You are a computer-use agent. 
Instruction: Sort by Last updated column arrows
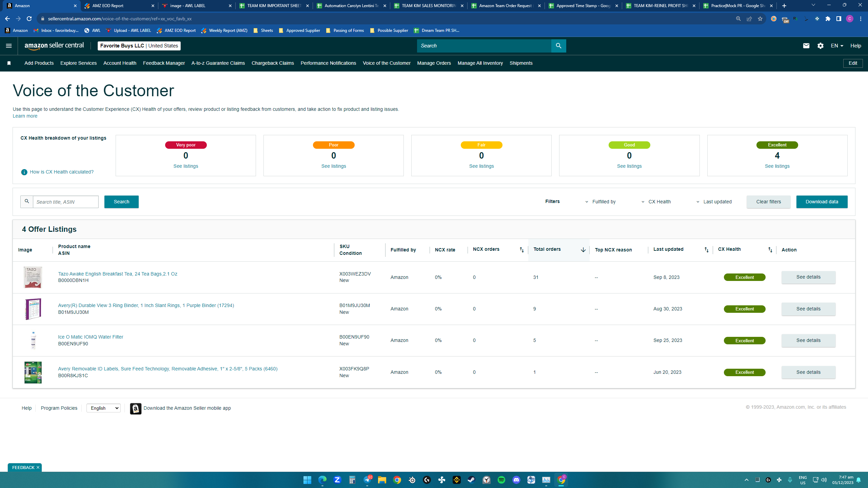[706, 250]
